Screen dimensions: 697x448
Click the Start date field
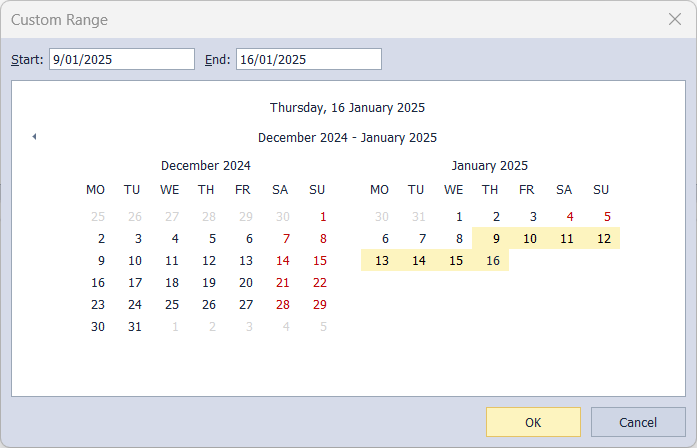121,60
